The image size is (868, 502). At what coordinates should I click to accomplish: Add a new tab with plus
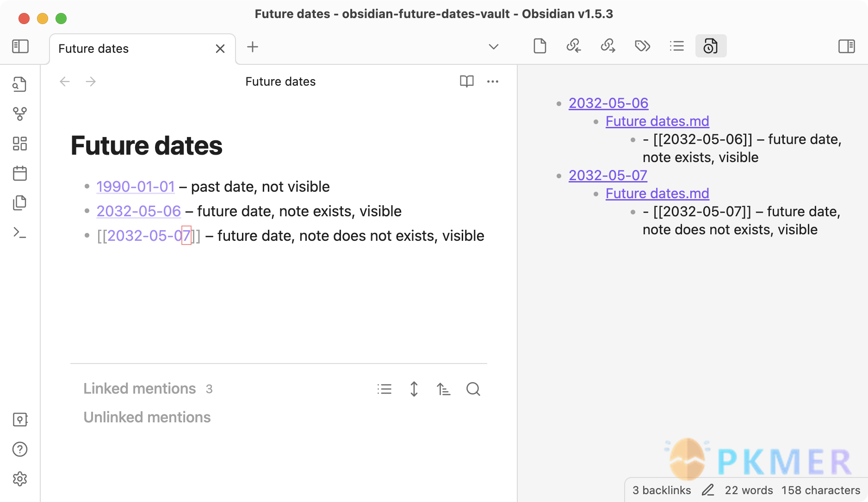point(253,47)
